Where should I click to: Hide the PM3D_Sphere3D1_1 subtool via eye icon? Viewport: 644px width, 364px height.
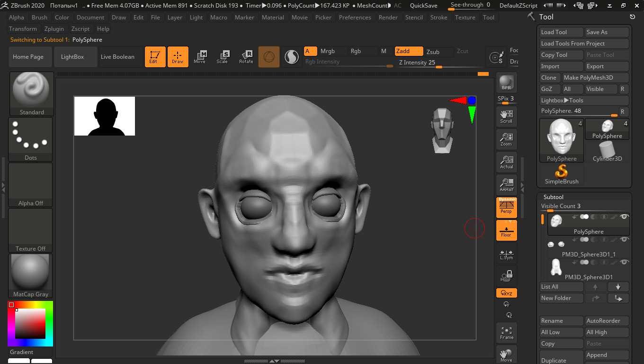(624, 239)
